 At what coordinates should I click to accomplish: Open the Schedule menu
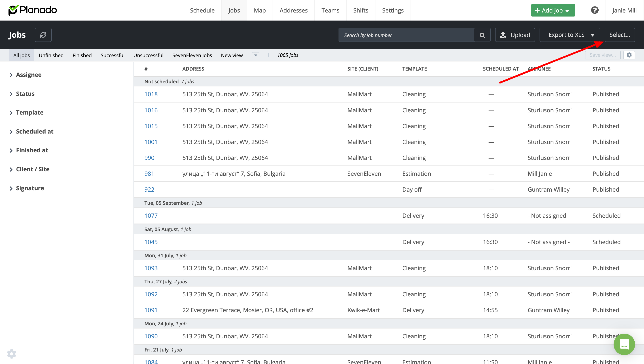202,10
